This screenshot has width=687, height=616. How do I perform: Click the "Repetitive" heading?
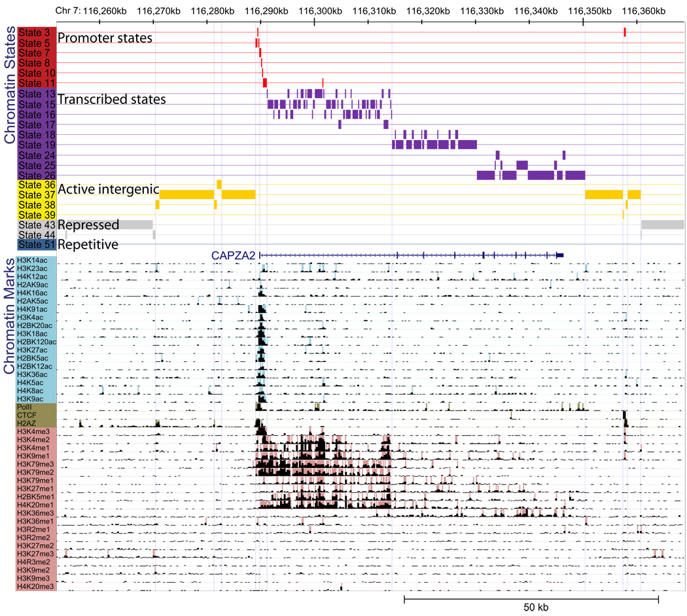(88, 245)
